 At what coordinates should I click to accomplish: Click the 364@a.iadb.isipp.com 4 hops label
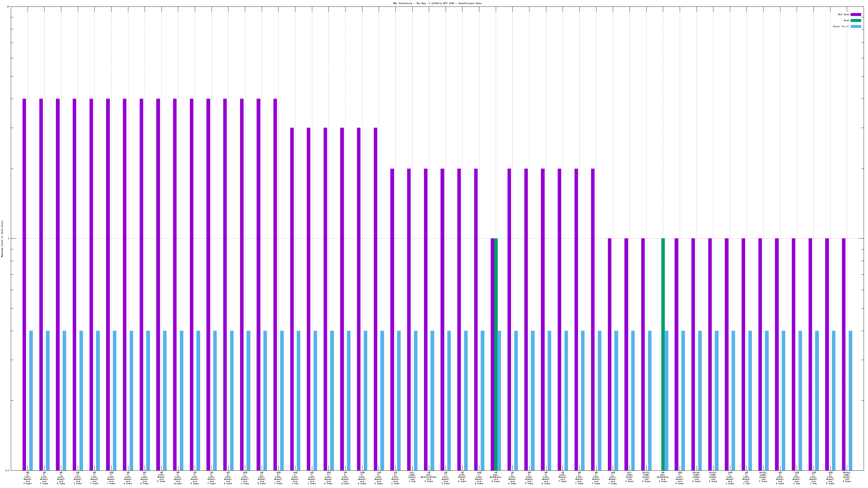(x=847, y=477)
